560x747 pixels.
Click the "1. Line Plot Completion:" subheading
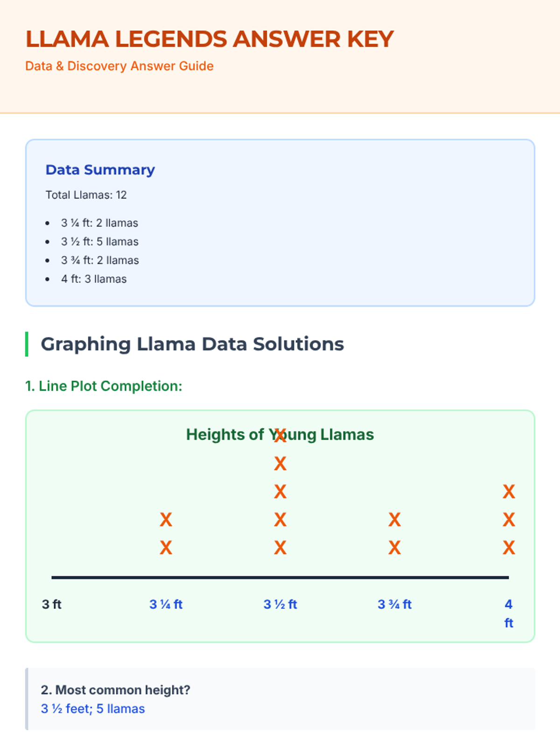[x=104, y=386]
